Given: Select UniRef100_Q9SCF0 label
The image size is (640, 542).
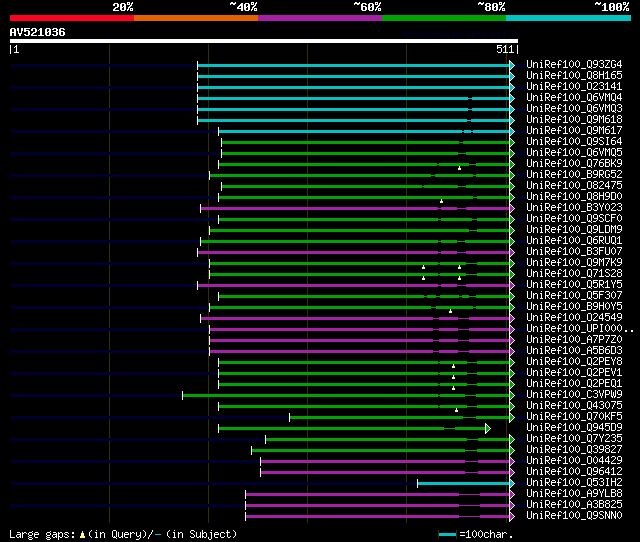Looking at the screenshot, I should [x=574, y=219].
